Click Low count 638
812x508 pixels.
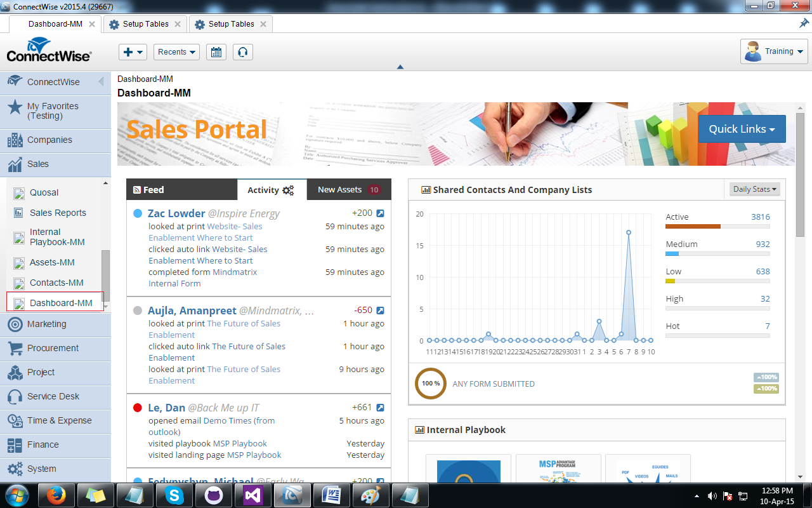763,271
